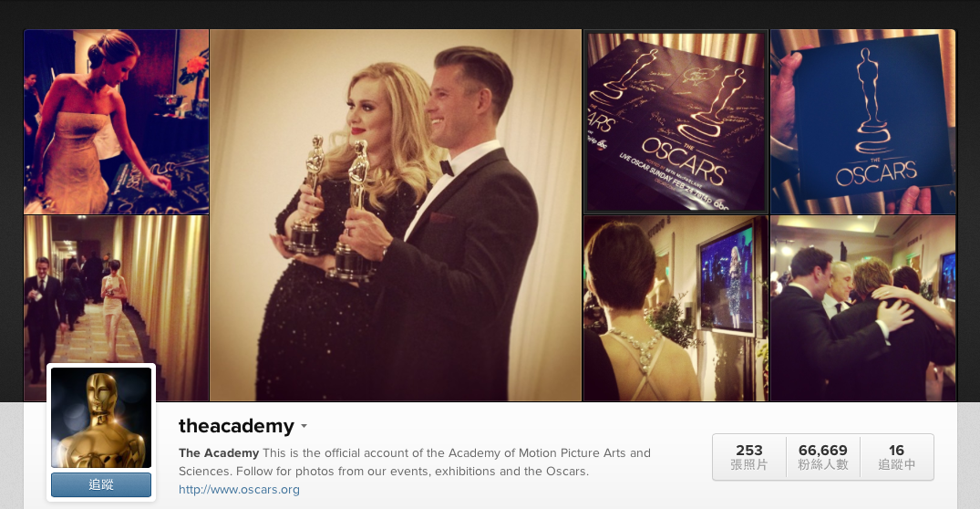
Task: Open the gold-curtained hallway photo
Action: (x=117, y=308)
